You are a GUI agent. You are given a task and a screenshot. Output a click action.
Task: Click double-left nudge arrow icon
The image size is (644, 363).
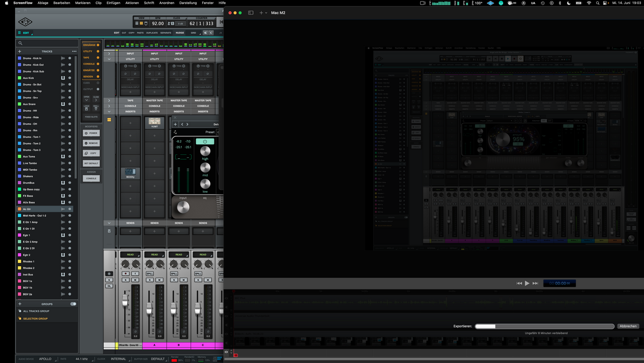point(205,33)
